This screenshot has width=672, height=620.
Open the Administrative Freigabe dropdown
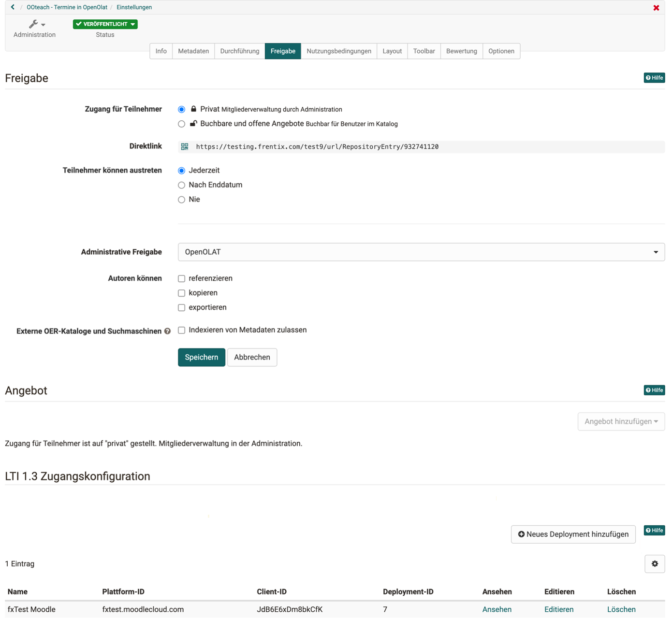[421, 252]
